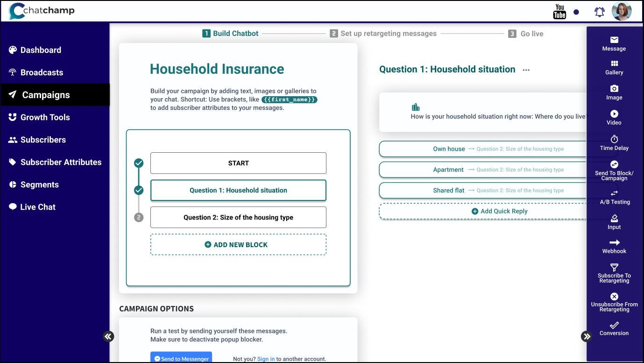The height and width of the screenshot is (363, 644).
Task: Click the chatchamp logo
Action: pyautogui.click(x=42, y=11)
